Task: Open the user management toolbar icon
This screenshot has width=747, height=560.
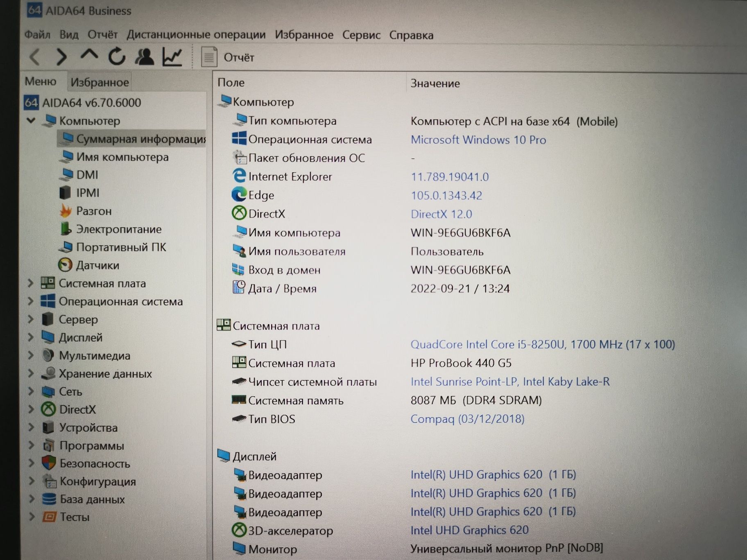Action: (x=144, y=56)
